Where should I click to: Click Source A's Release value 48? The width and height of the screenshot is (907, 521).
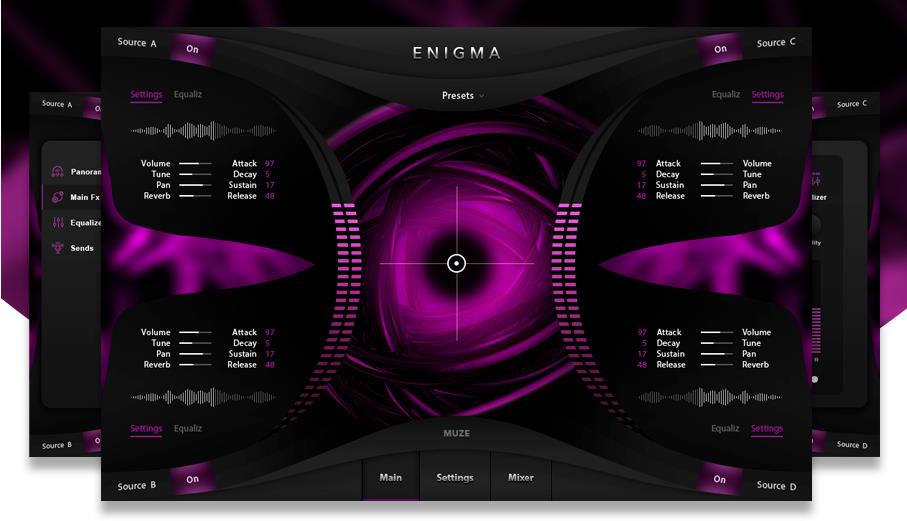pyautogui.click(x=270, y=196)
